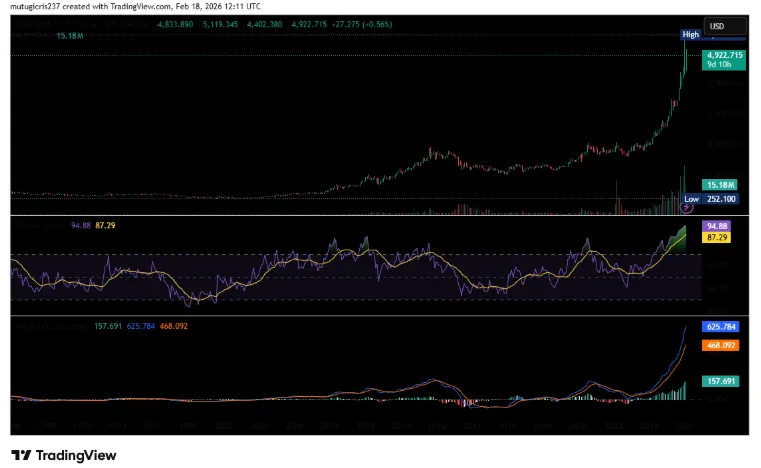This screenshot has height=468, width=761.
Task: Select the yellow 87.29 RSI axis label
Action: [x=717, y=237]
